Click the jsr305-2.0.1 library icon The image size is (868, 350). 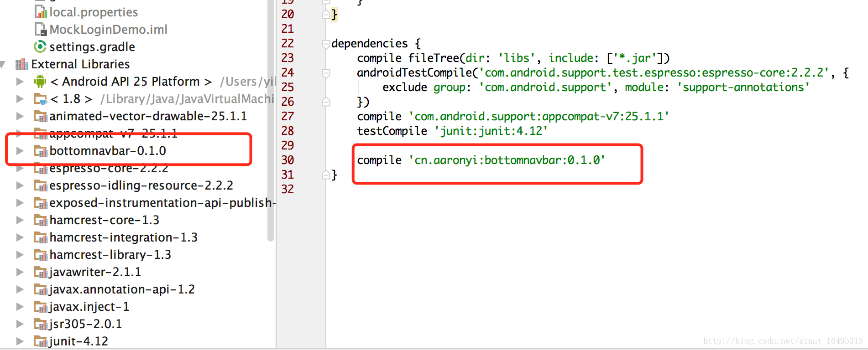pos(41,324)
